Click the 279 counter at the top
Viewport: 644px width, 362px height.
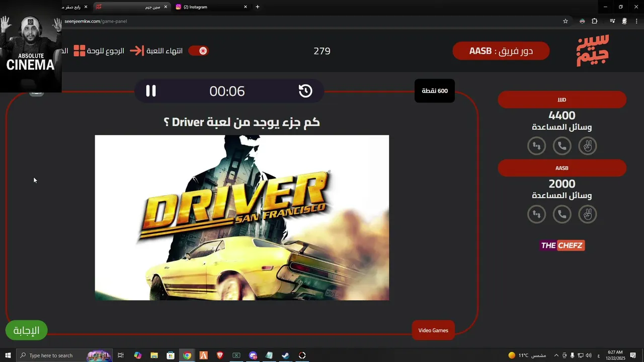pos(322,51)
